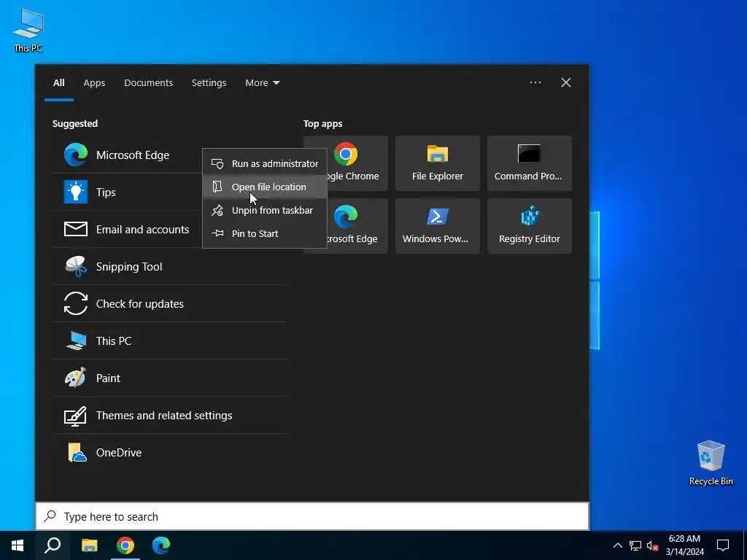The height and width of the screenshot is (560, 747).
Task: Switch to the Settings tab
Action: 209,83
